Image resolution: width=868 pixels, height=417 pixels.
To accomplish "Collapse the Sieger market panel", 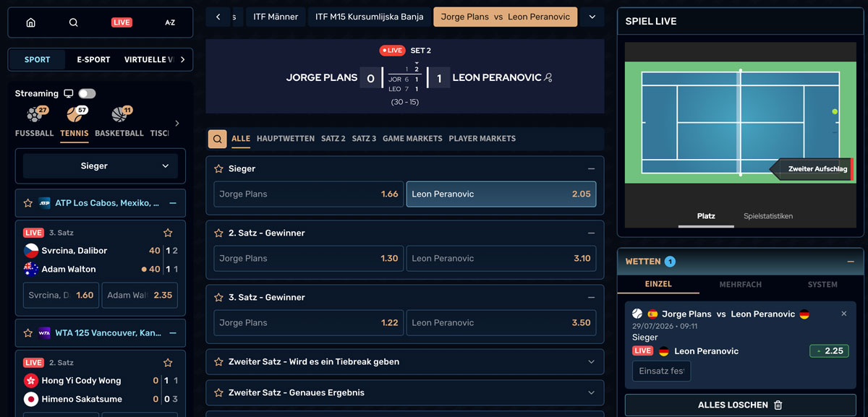I will (x=591, y=168).
